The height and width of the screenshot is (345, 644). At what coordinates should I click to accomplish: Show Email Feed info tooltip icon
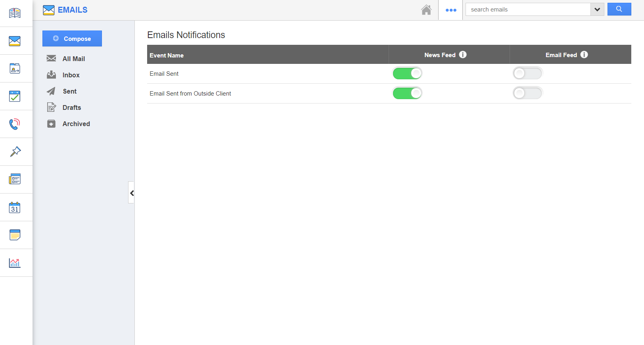tap(584, 55)
